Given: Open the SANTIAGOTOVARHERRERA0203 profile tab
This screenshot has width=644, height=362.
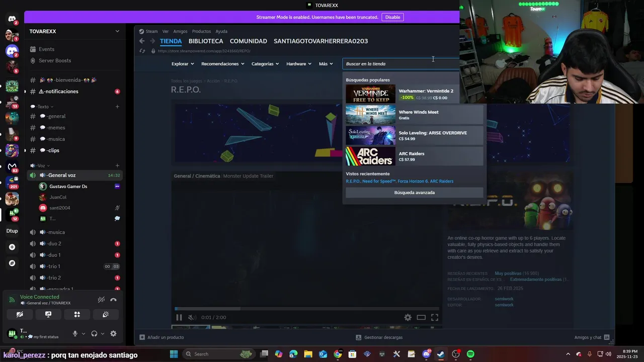Looking at the screenshot, I should point(320,41).
